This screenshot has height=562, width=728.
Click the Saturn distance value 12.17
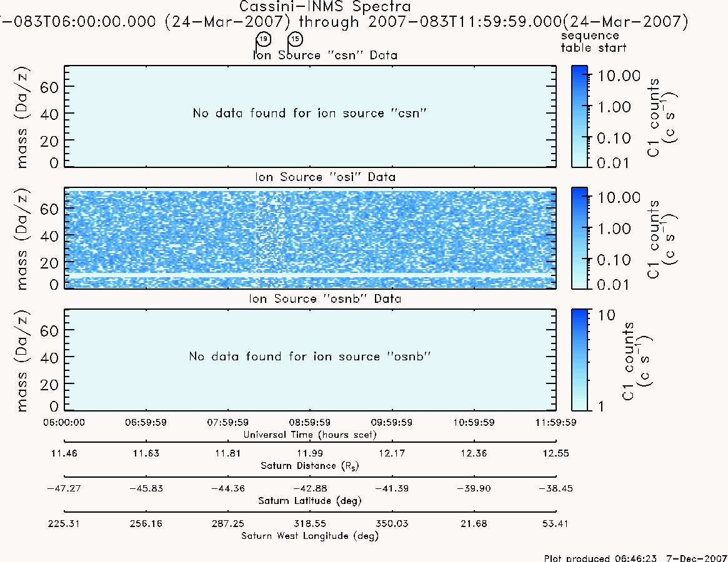tap(391, 453)
